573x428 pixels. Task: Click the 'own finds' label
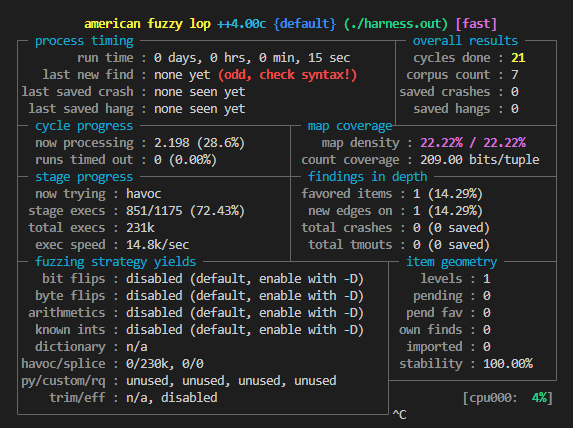430,330
